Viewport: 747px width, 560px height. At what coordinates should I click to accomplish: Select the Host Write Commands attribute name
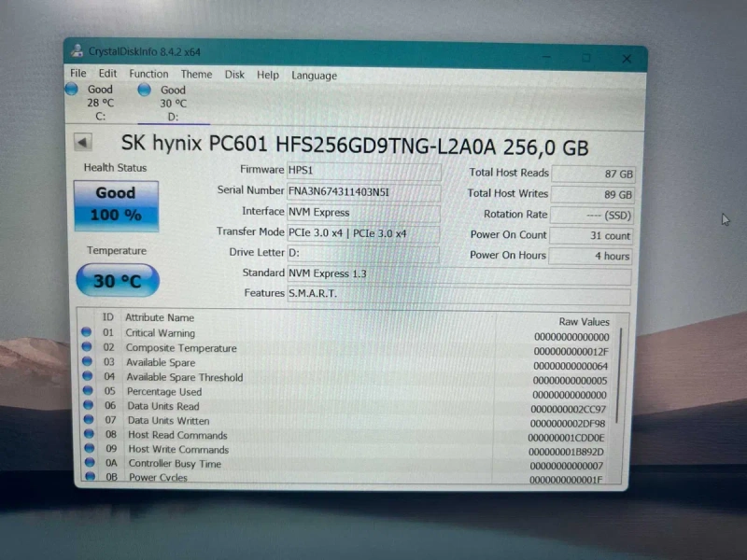tap(178, 449)
